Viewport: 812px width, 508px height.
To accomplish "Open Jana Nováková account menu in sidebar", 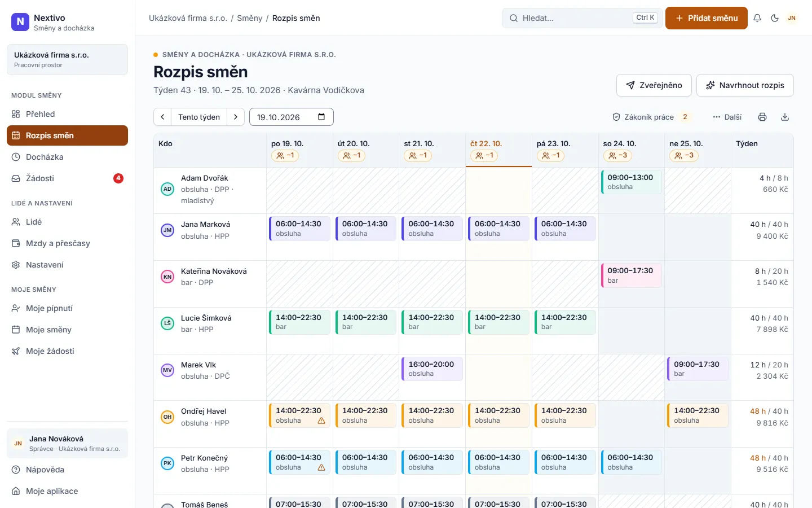I will (x=67, y=443).
